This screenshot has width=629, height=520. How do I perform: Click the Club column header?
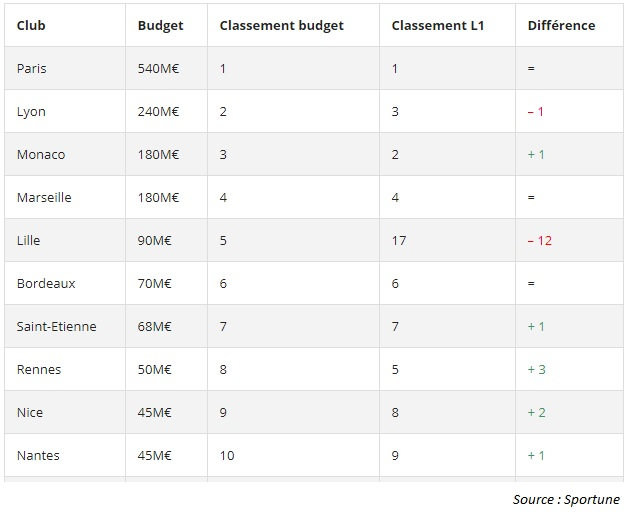tap(31, 26)
